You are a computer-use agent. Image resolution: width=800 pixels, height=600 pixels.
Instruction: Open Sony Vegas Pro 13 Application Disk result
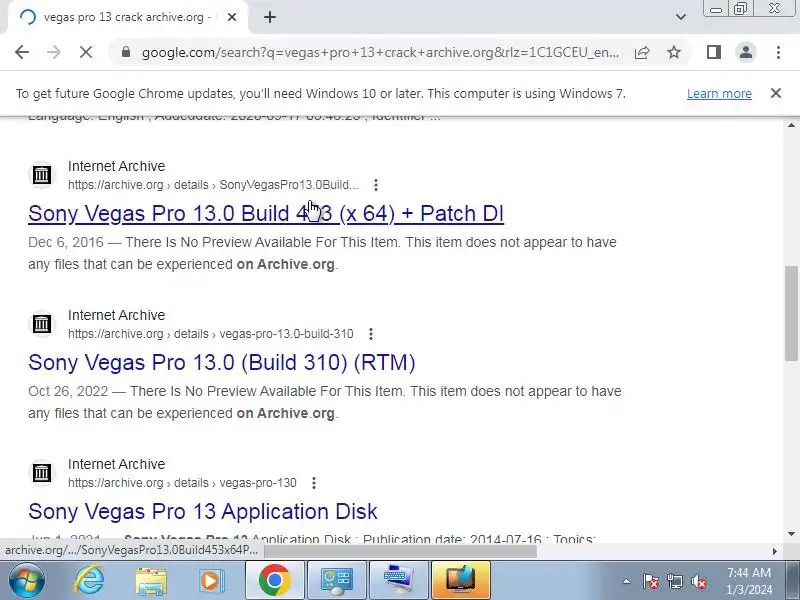(203, 511)
